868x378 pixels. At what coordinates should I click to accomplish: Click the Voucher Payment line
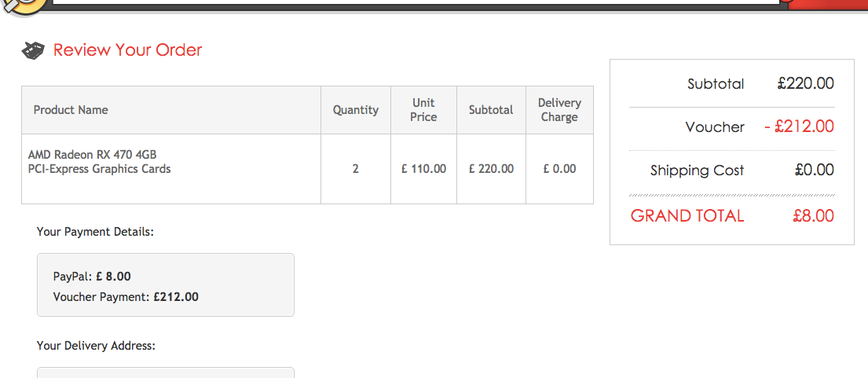tap(126, 297)
